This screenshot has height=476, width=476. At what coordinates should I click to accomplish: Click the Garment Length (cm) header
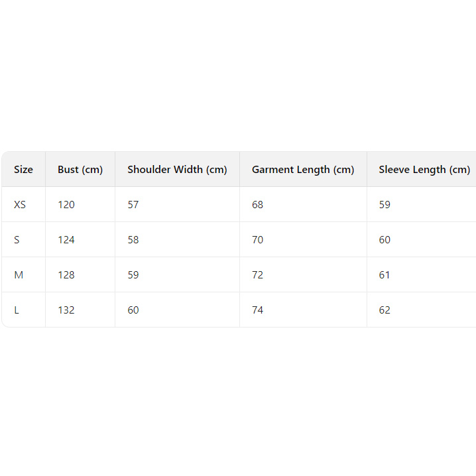303,170
